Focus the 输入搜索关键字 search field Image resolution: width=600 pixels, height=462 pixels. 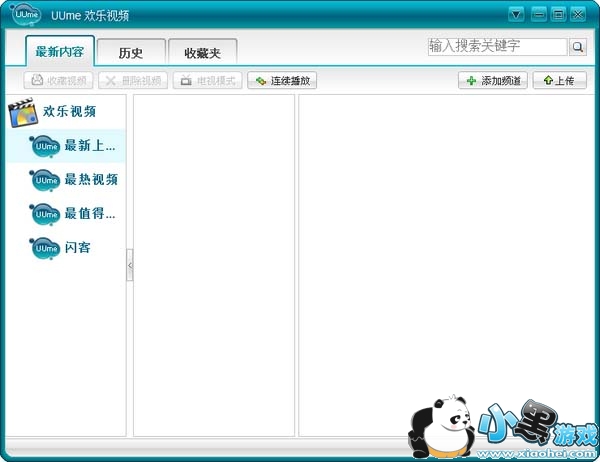[497, 46]
